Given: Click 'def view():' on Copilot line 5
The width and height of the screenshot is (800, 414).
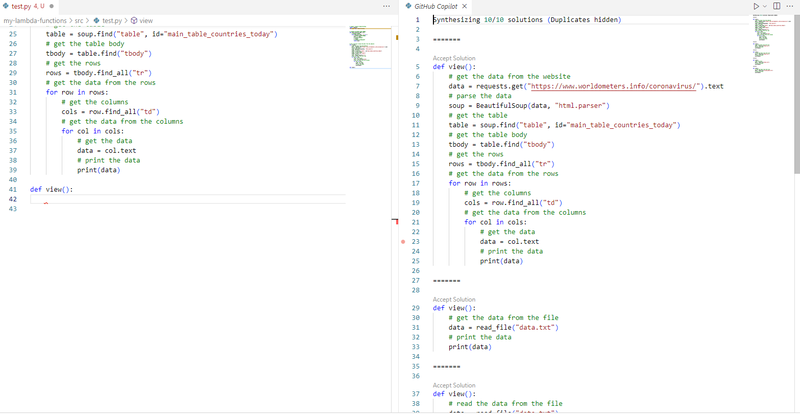Looking at the screenshot, I should click(454, 67).
